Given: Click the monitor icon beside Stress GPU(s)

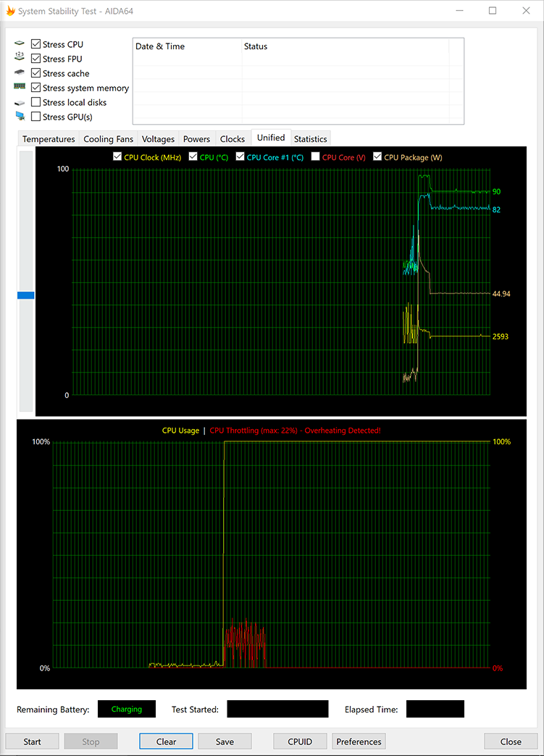Looking at the screenshot, I should point(20,116).
